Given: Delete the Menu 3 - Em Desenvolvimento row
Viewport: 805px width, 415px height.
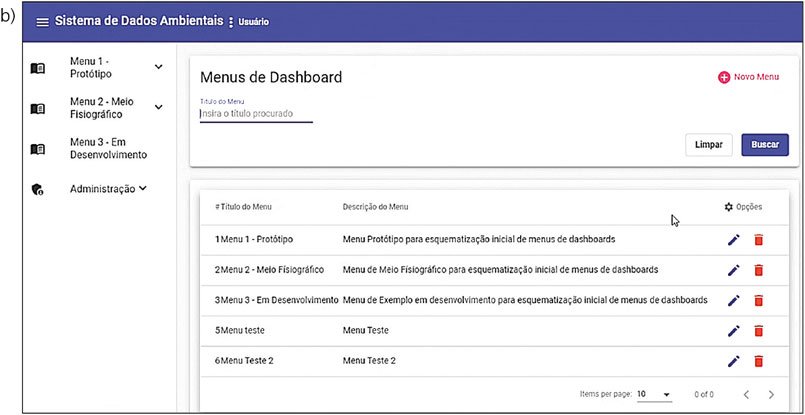Looking at the screenshot, I should click(x=758, y=300).
